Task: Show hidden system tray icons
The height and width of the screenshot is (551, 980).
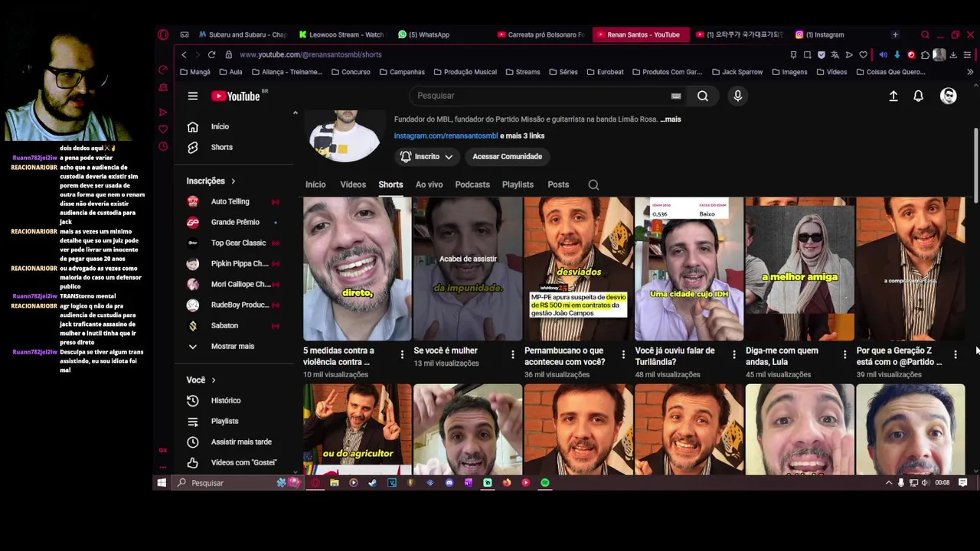Action: (x=889, y=483)
